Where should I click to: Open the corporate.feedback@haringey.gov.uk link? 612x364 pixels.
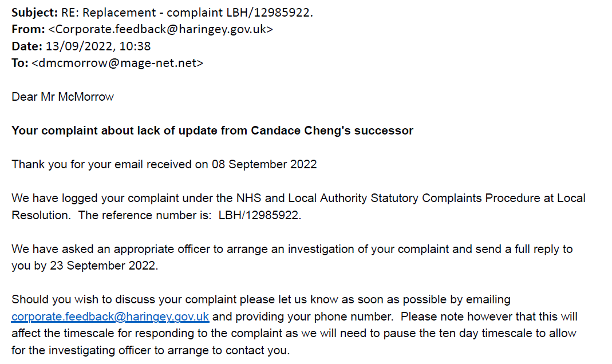tap(110, 316)
